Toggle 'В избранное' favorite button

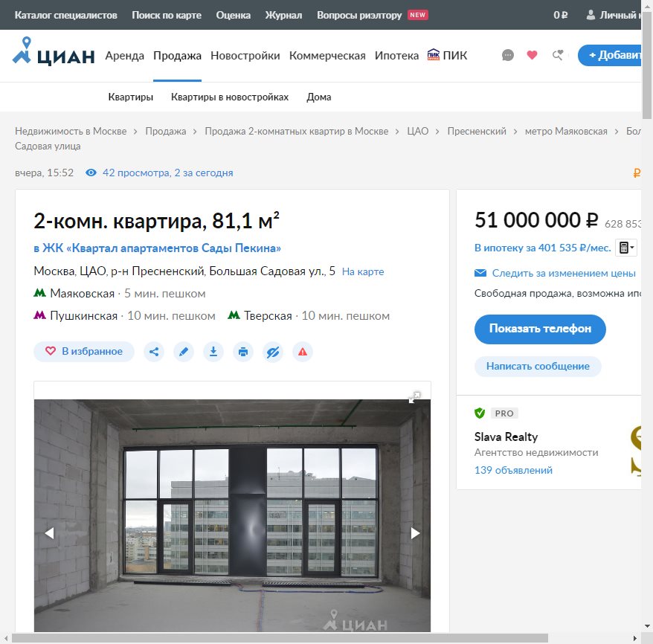(84, 352)
